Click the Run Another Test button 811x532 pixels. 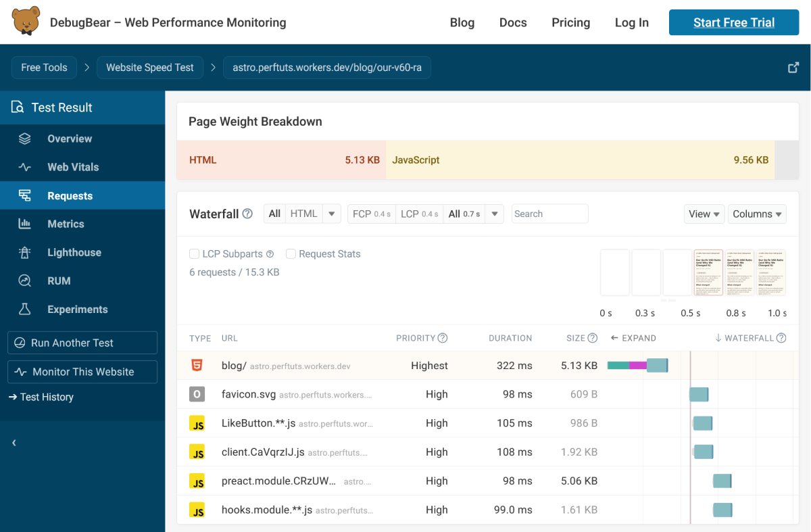click(82, 343)
